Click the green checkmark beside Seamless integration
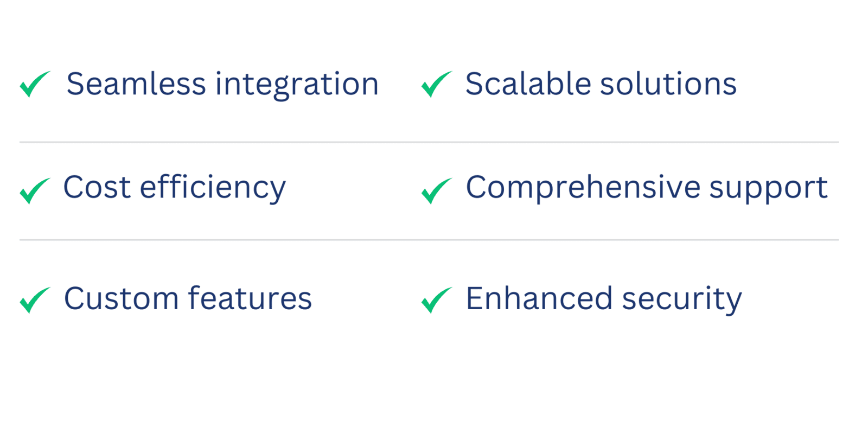 pyautogui.click(x=35, y=84)
